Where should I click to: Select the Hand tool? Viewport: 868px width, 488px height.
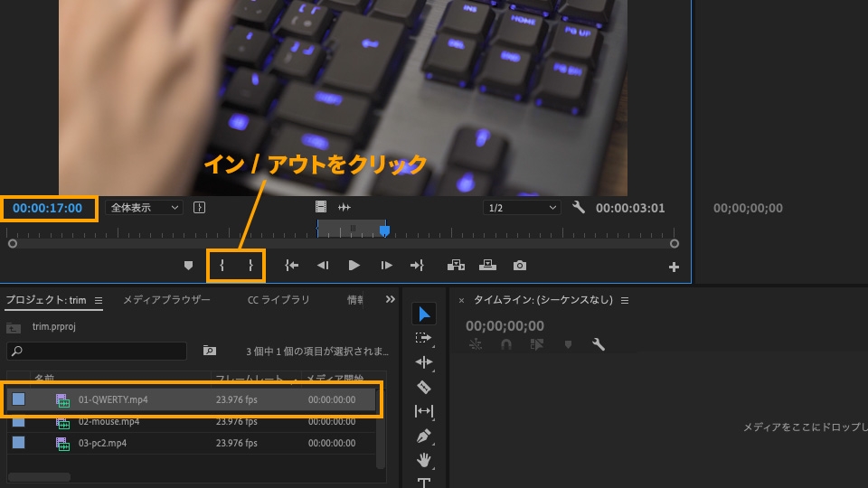click(424, 460)
